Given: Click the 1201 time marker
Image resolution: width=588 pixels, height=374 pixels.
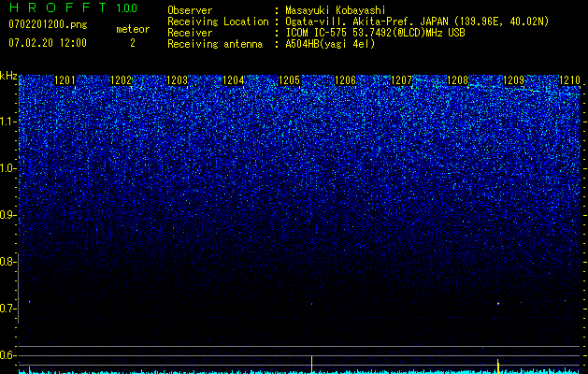Looking at the screenshot, I should tap(65, 79).
